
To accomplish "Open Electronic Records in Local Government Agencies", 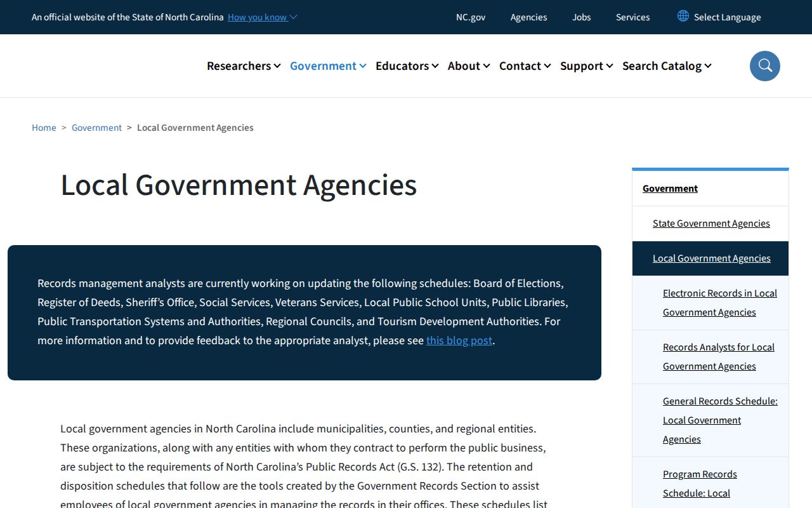I will point(720,303).
